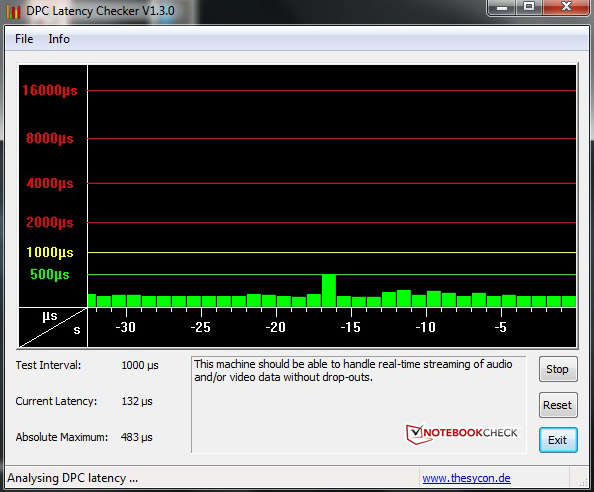Image resolution: width=594 pixels, height=492 pixels.
Task: Open the www.thesycon.de link
Action: [x=466, y=478]
